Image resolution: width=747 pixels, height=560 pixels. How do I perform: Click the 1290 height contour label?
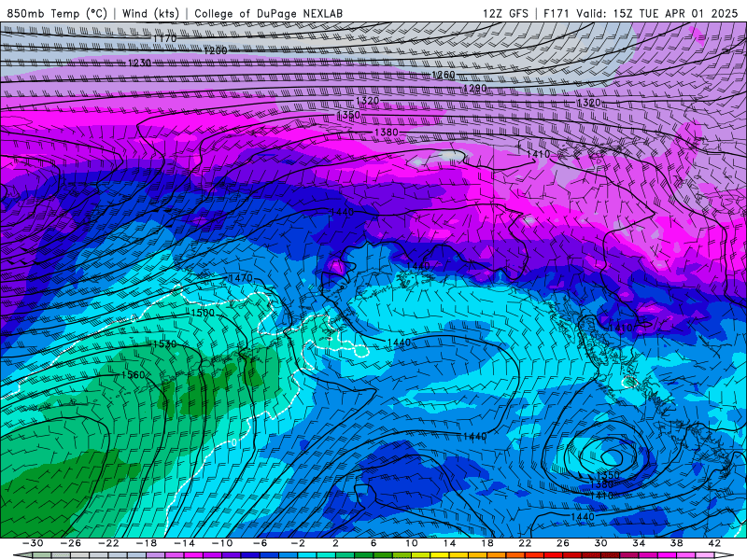475,88
